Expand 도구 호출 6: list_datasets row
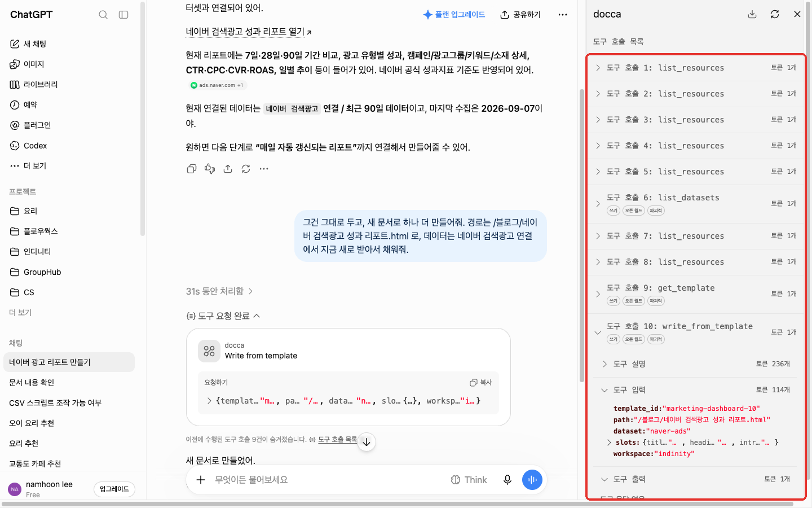The height and width of the screenshot is (508, 812). (x=696, y=204)
